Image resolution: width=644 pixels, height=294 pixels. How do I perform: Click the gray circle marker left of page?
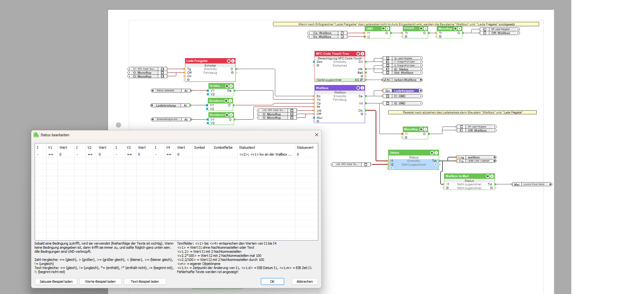coord(118,125)
